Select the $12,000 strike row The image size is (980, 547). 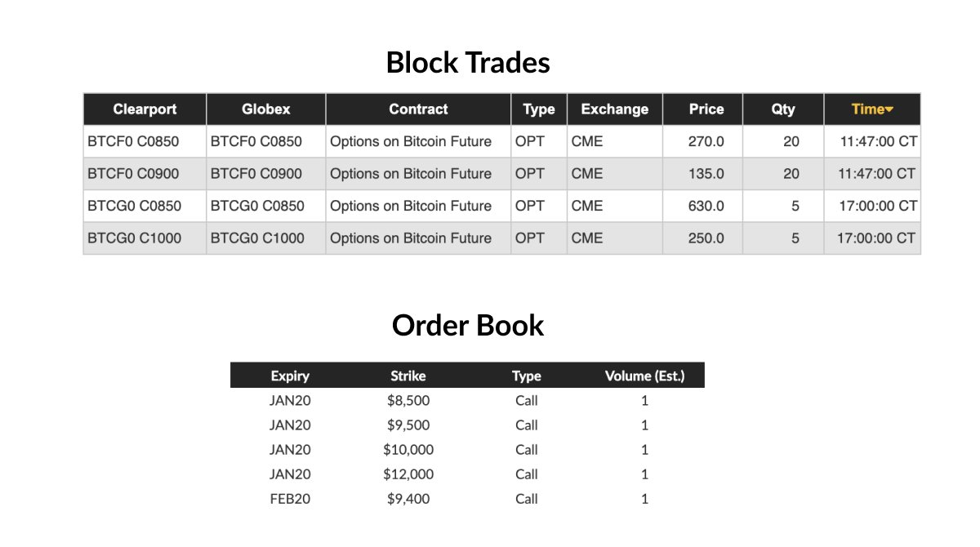click(x=467, y=474)
